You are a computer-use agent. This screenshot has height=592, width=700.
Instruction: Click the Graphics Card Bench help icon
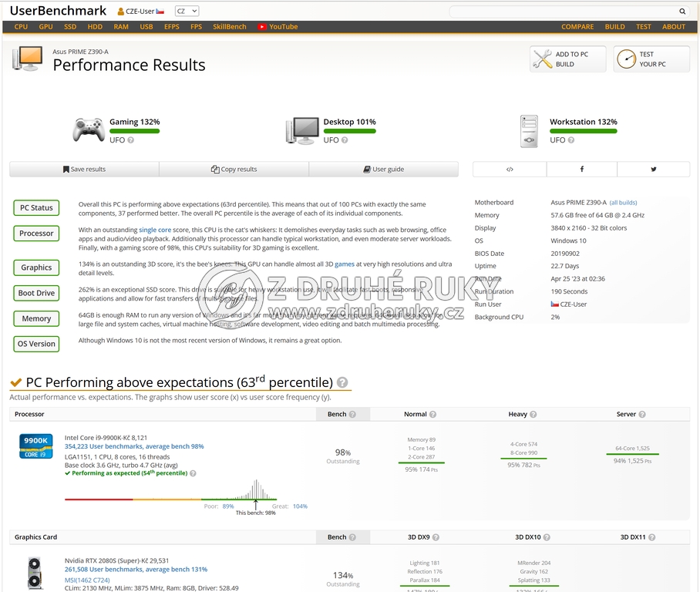[352, 537]
